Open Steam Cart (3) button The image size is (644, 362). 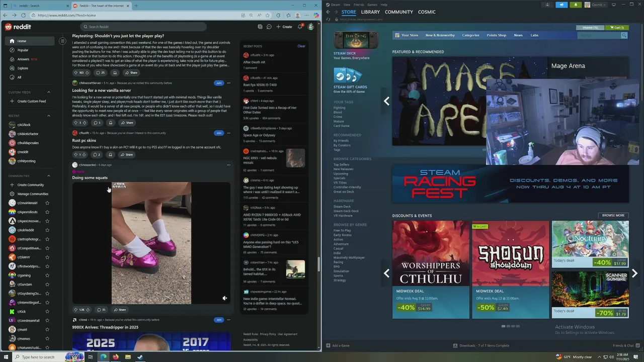pos(617,28)
